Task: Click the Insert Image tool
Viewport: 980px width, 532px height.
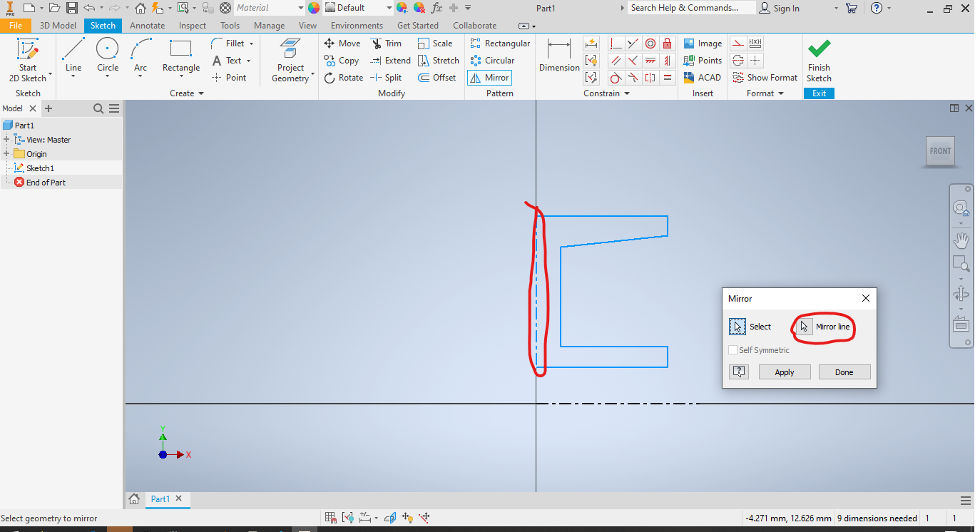Action: click(x=703, y=44)
